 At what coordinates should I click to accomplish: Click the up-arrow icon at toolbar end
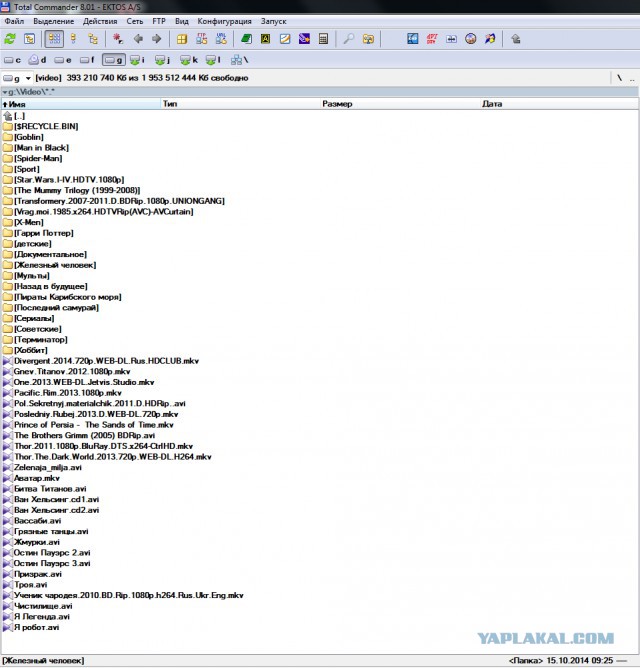coord(516,39)
